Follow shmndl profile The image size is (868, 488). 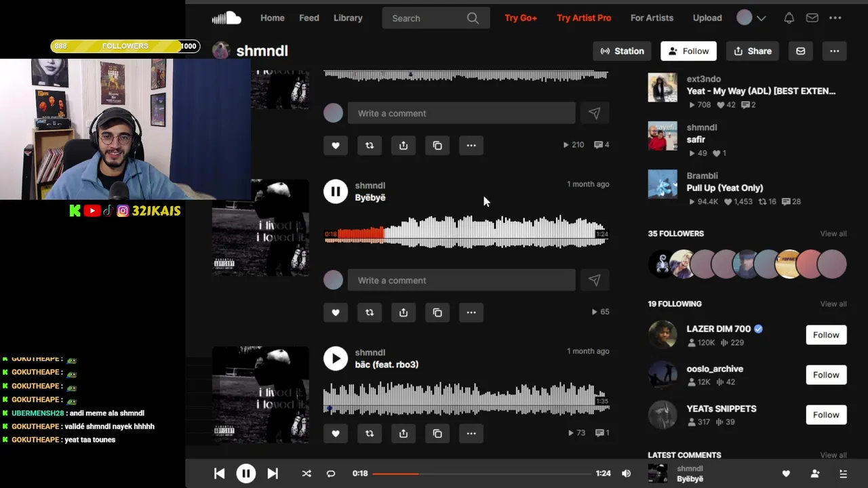(x=689, y=51)
